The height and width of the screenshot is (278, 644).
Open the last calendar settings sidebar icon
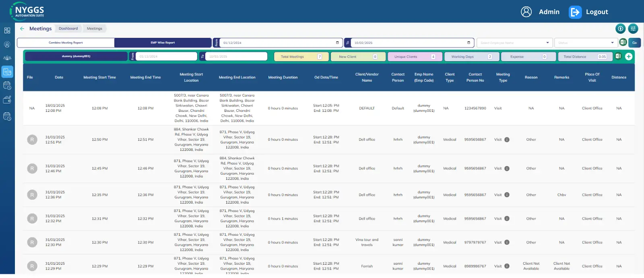pyautogui.click(x=7, y=116)
